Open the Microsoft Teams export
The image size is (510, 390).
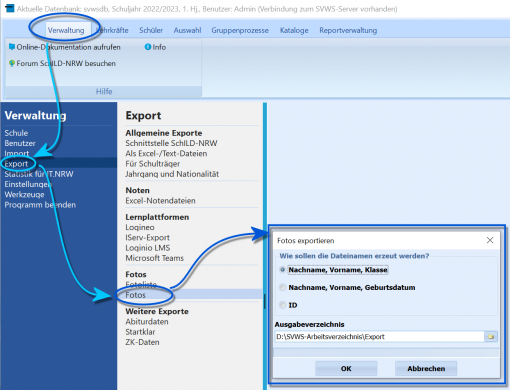[x=154, y=258]
